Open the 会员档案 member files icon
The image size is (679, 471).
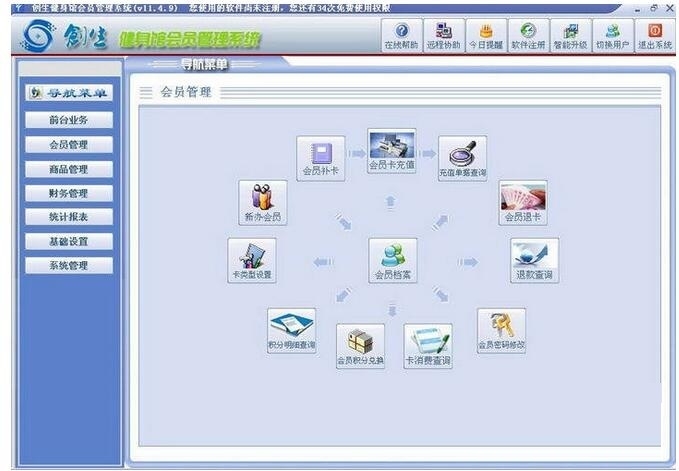click(393, 261)
